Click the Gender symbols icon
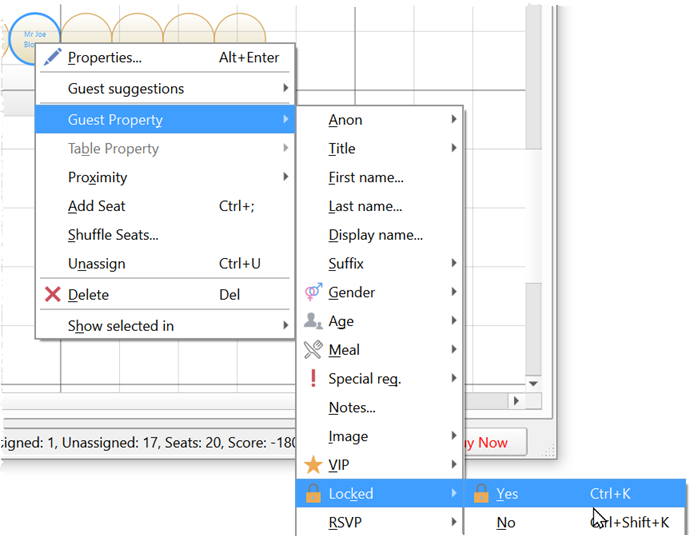The width and height of the screenshot is (698, 541). [x=313, y=293]
